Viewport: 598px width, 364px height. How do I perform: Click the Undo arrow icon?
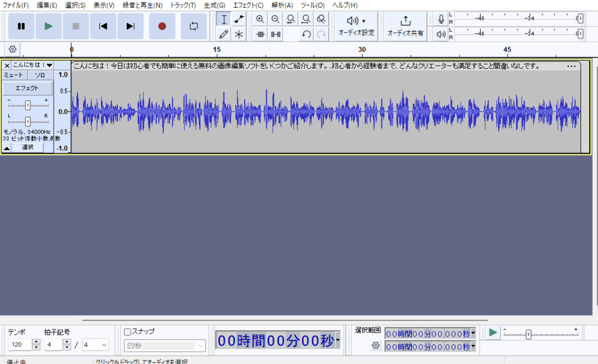pyautogui.click(x=306, y=34)
